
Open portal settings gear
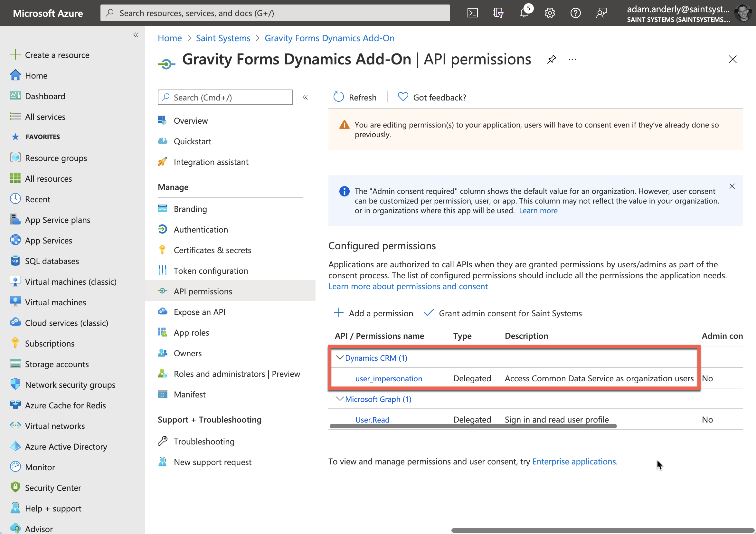[x=550, y=13]
